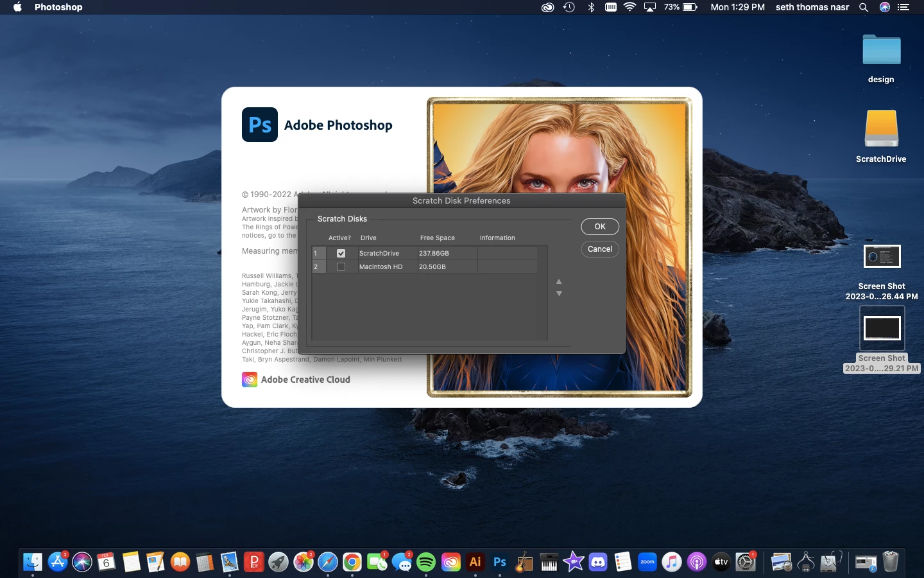Open Siri from the menu bar
This screenshot has width=924, height=578.
pos(885,7)
